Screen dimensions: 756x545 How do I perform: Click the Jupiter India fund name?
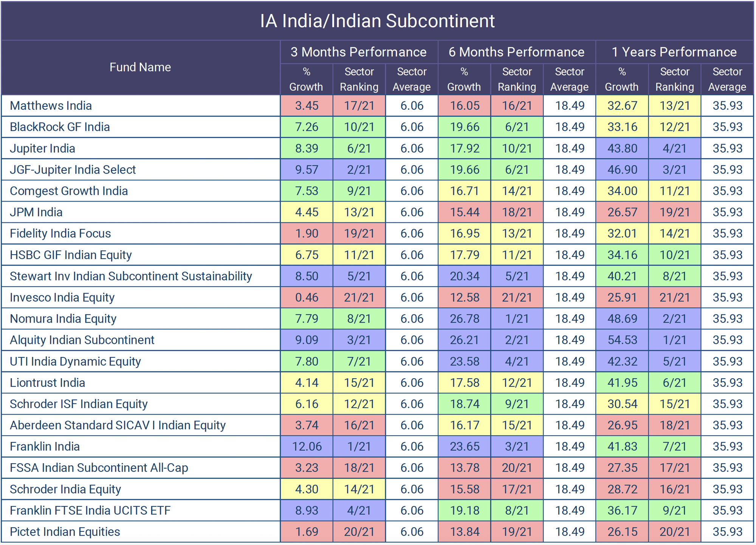(42, 148)
